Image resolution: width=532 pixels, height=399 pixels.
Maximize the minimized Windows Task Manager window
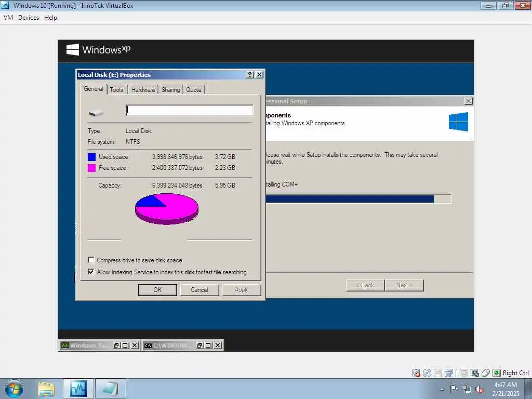[125, 345]
